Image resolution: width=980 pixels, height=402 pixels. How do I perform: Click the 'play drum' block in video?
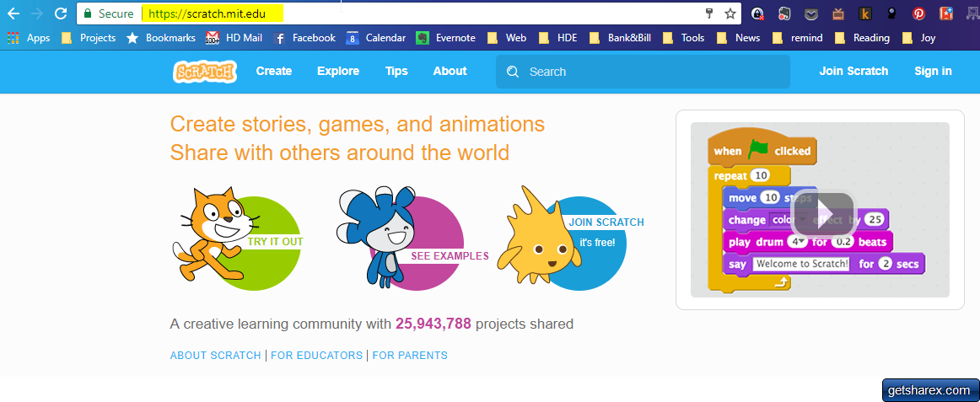(x=807, y=242)
